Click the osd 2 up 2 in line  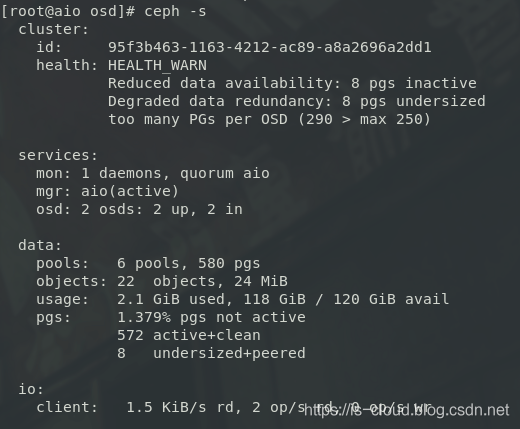pos(139,209)
